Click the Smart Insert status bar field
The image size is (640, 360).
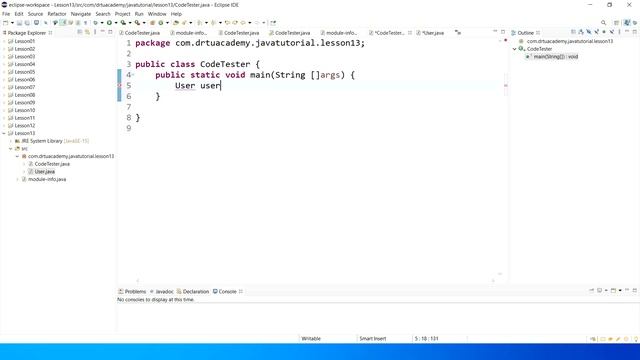pyautogui.click(x=373, y=339)
